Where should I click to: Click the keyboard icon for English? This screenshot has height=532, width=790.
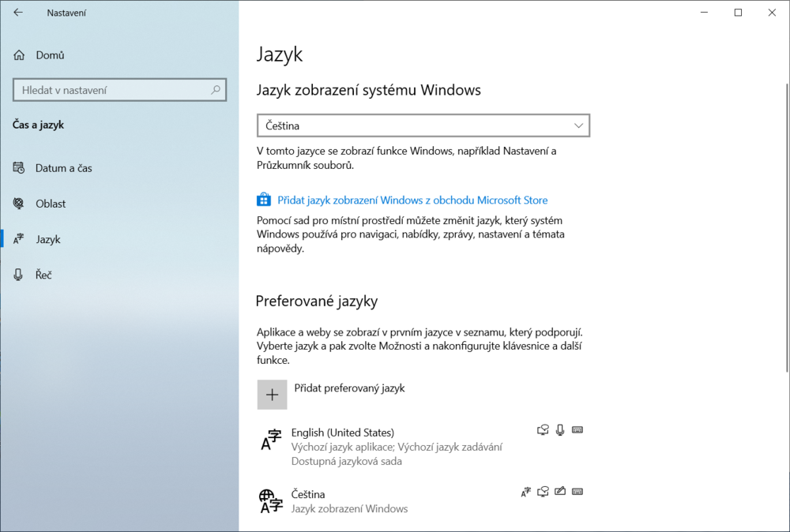(577, 430)
